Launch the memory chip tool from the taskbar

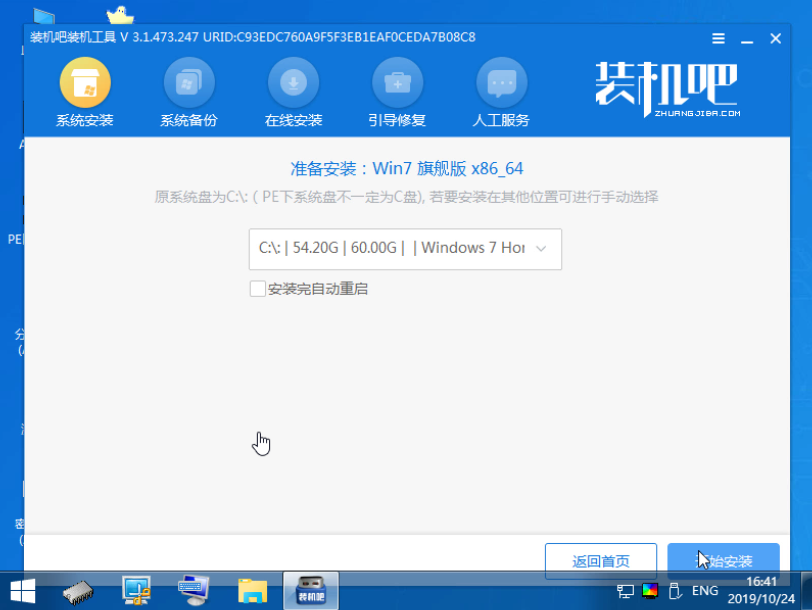(78, 589)
